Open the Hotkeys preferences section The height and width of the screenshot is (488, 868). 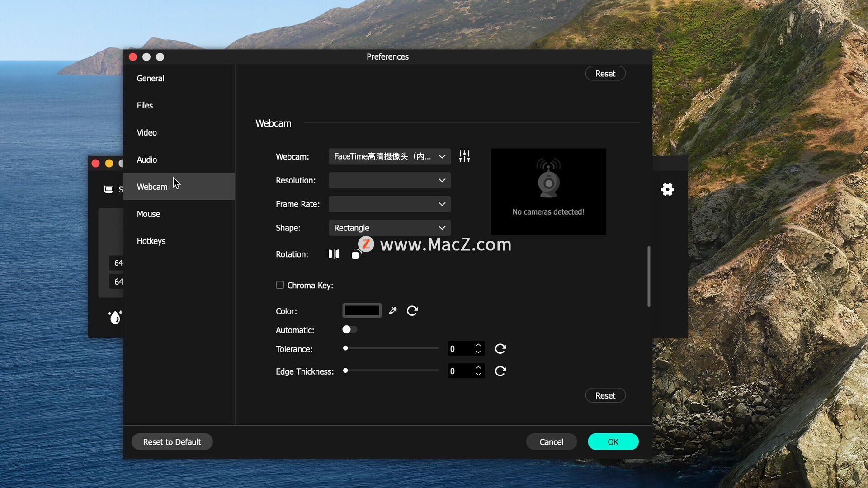pyautogui.click(x=151, y=241)
